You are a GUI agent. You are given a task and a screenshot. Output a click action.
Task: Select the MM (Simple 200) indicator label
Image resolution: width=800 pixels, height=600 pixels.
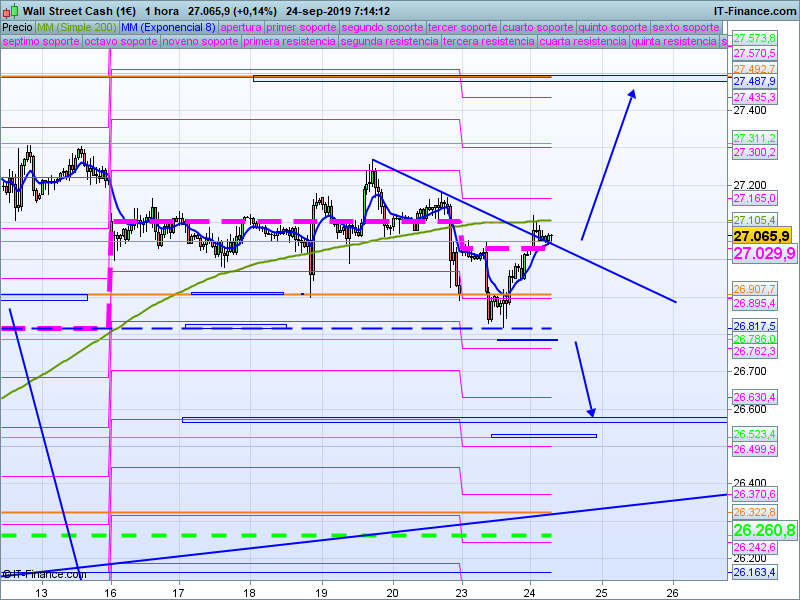click(69, 27)
